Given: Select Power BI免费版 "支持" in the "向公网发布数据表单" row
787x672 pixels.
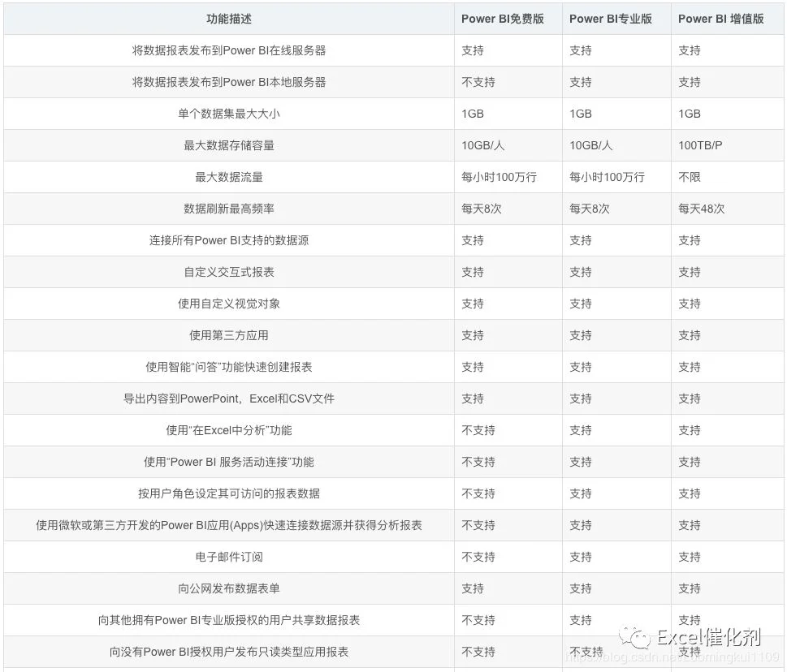Looking at the screenshot, I should [473, 588].
